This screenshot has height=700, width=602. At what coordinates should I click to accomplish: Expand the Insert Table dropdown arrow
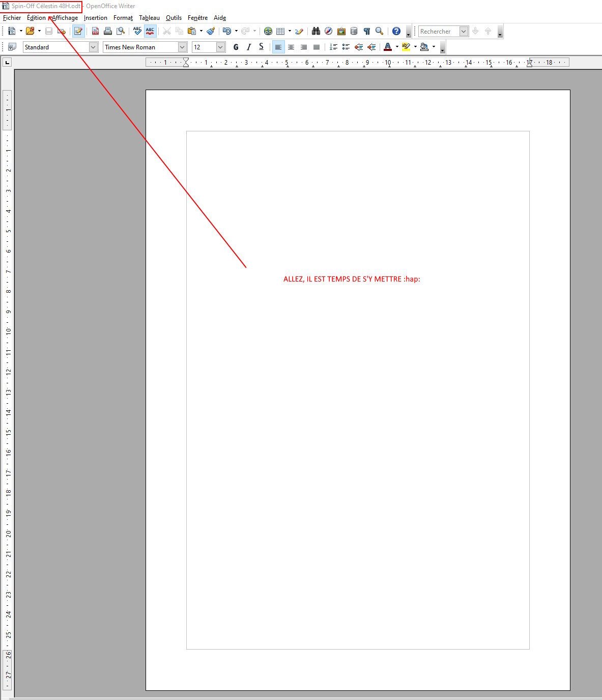pyautogui.click(x=290, y=31)
